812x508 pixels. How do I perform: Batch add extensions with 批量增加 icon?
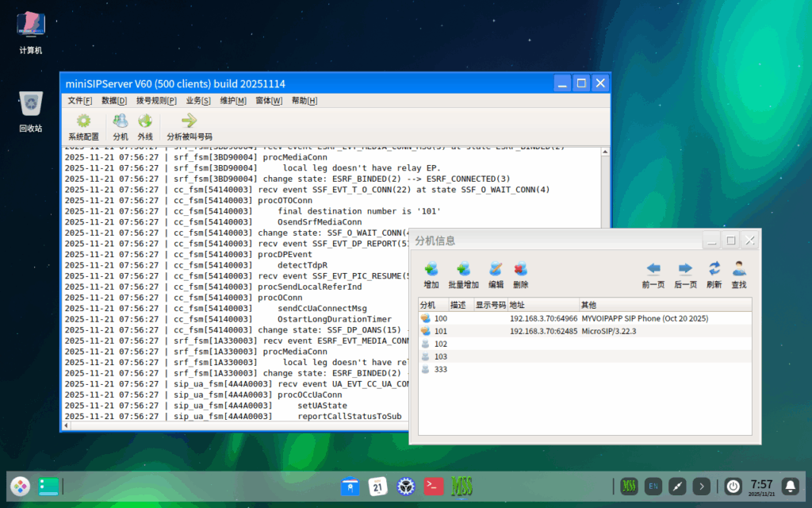tap(464, 274)
